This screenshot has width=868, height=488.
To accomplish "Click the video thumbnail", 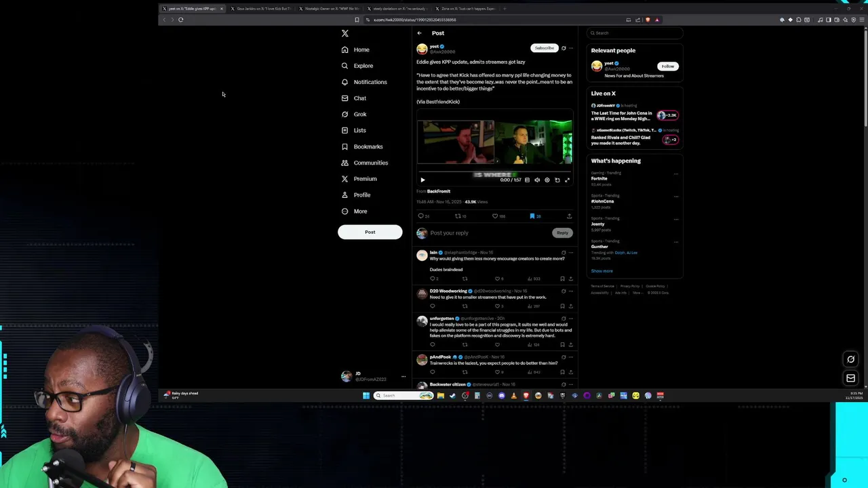I will 494,142.
